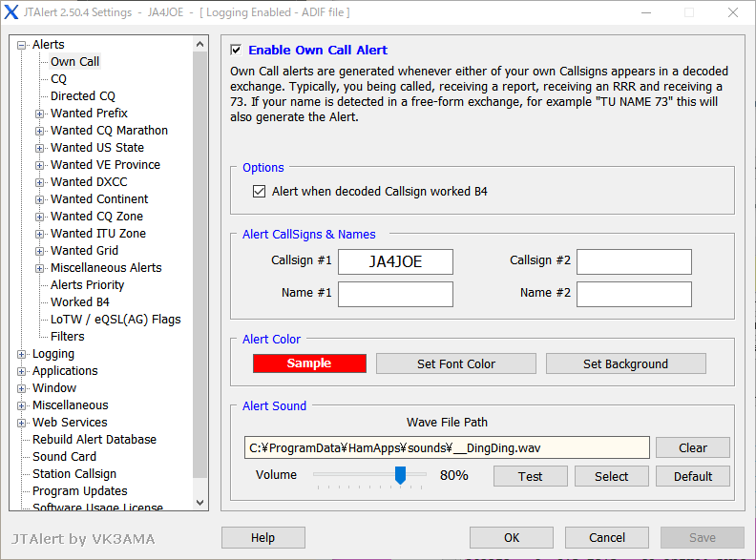Click tree scrollbar up arrow
Screen dimensions: 756x560
(200, 44)
